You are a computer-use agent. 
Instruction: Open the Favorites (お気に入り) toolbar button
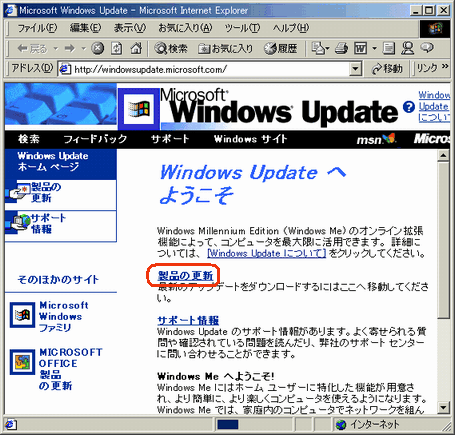click(x=225, y=49)
